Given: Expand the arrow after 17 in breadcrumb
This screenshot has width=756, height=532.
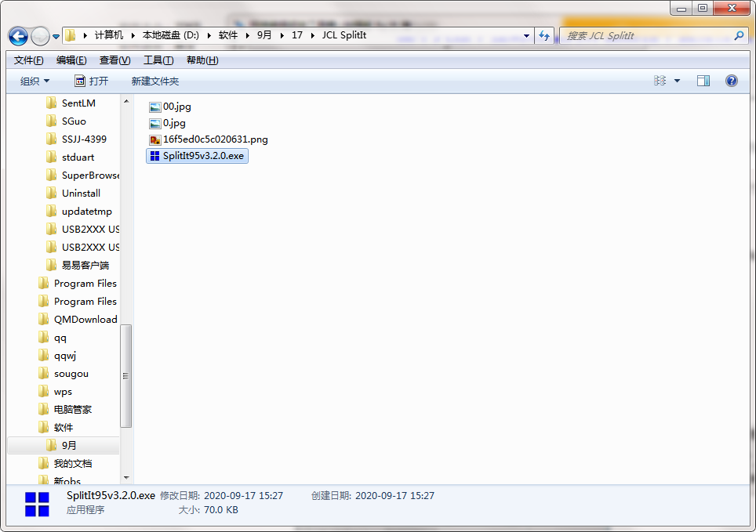Looking at the screenshot, I should click(312, 35).
